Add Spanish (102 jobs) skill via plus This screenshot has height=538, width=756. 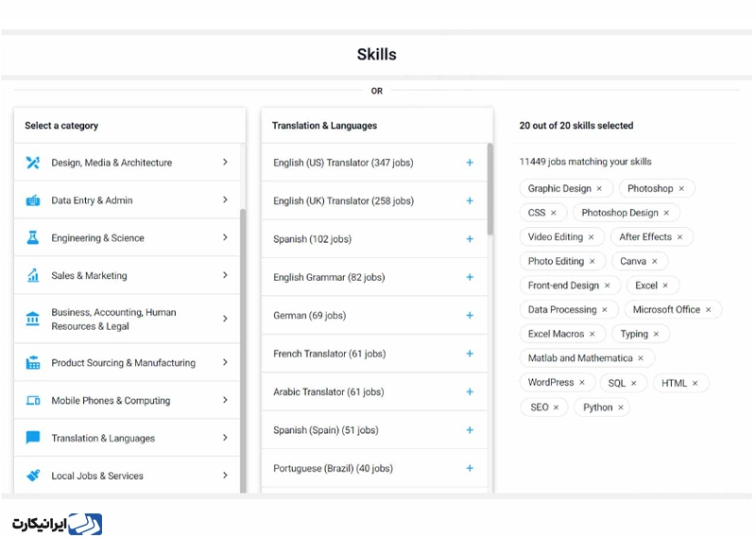(x=470, y=239)
